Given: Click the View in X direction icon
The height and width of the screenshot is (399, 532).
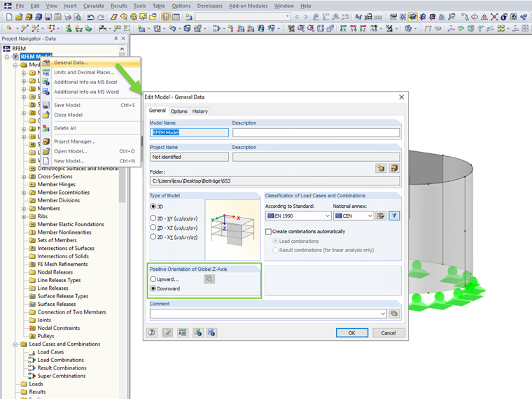Looking at the screenshot, I should (x=344, y=29).
